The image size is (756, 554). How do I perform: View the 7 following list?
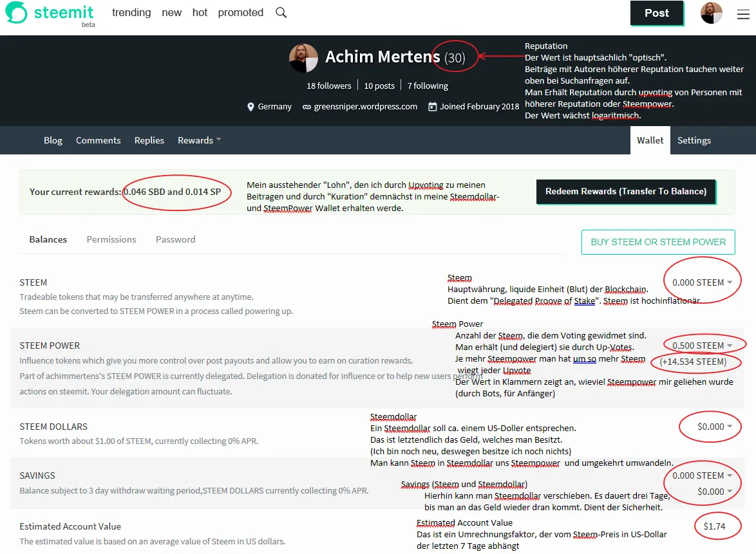click(x=428, y=86)
